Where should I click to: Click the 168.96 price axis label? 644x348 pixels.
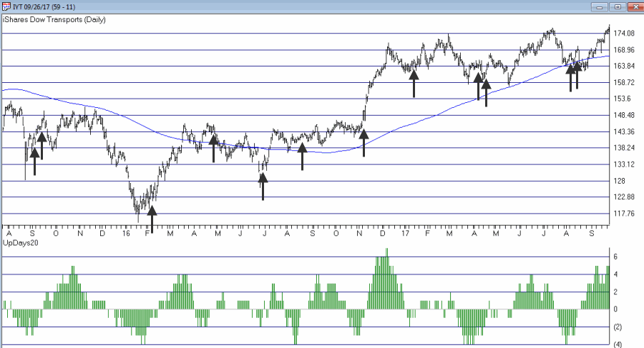624,50
